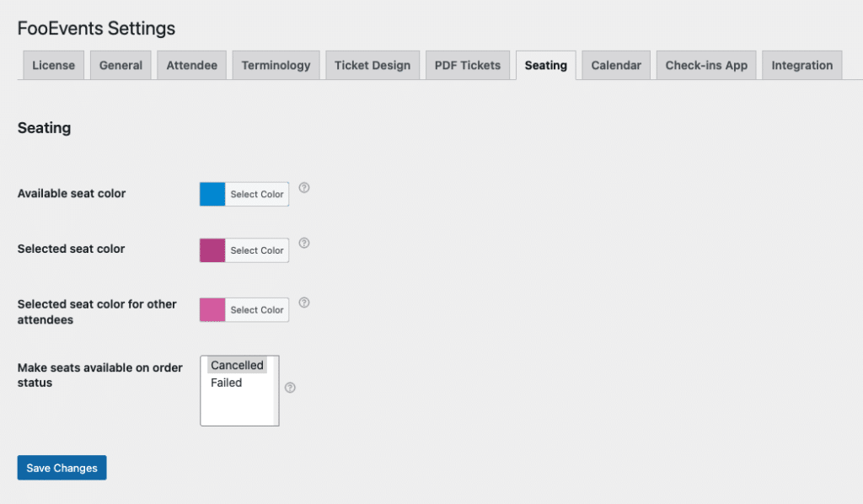
Task: Open help for Available seat color
Action: (x=304, y=188)
